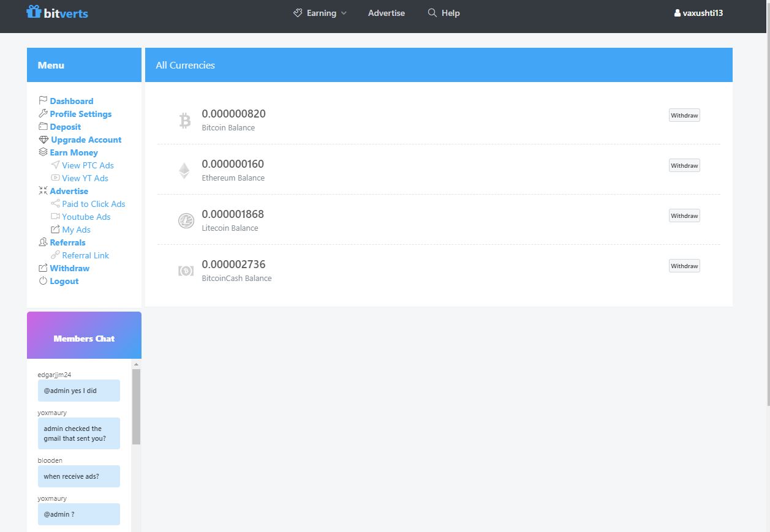Viewport: 770px width, 532px height.
Task: Click the Withdraw share icon in sidebar
Action: 43,268
